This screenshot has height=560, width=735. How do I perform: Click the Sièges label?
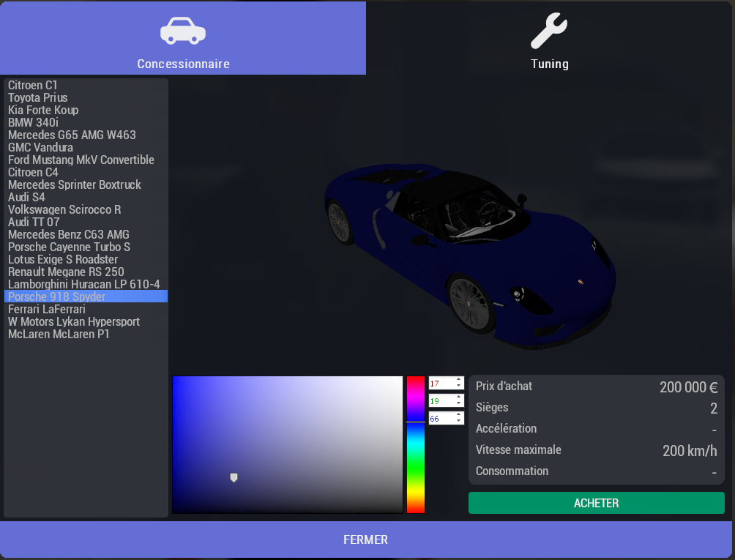point(492,407)
